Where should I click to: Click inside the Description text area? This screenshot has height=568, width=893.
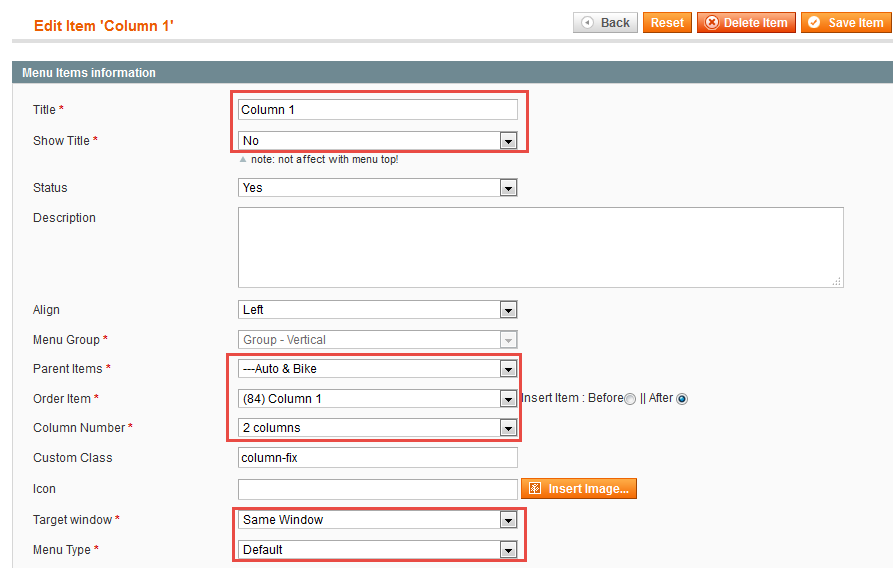[540, 247]
